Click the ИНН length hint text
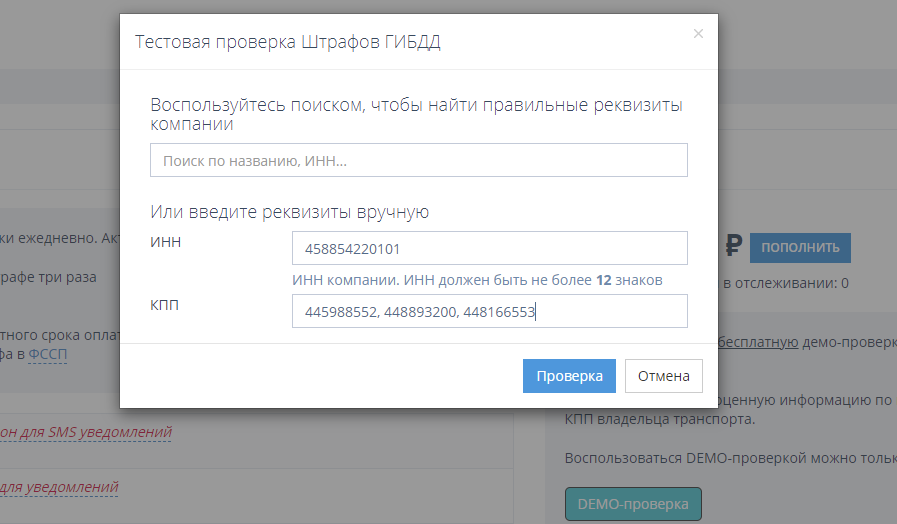The width and height of the screenshot is (897, 524). click(x=477, y=280)
